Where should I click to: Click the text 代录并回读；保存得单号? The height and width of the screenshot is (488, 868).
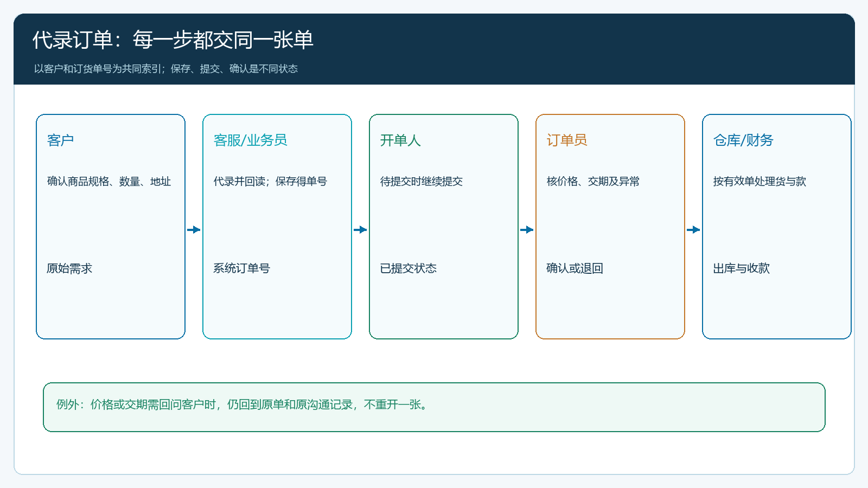(270, 182)
